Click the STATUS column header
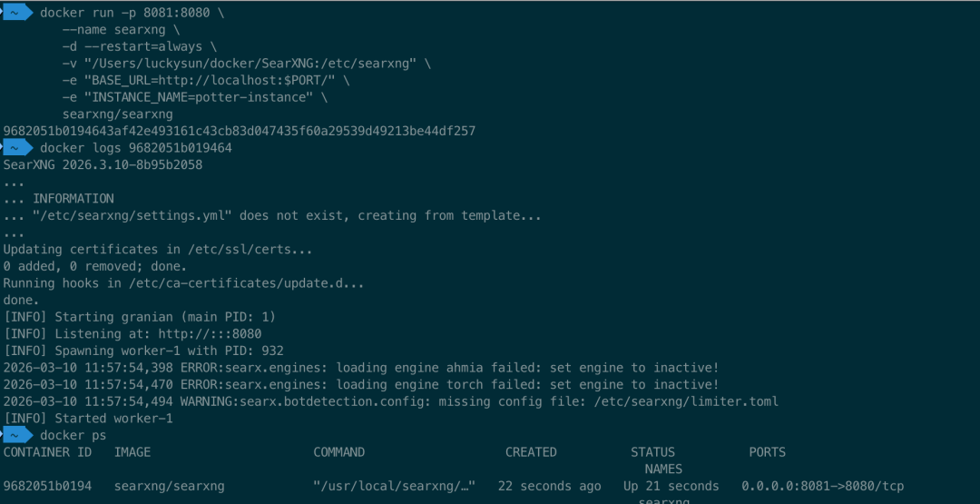Screen dimensions: 980x504 (652, 452)
